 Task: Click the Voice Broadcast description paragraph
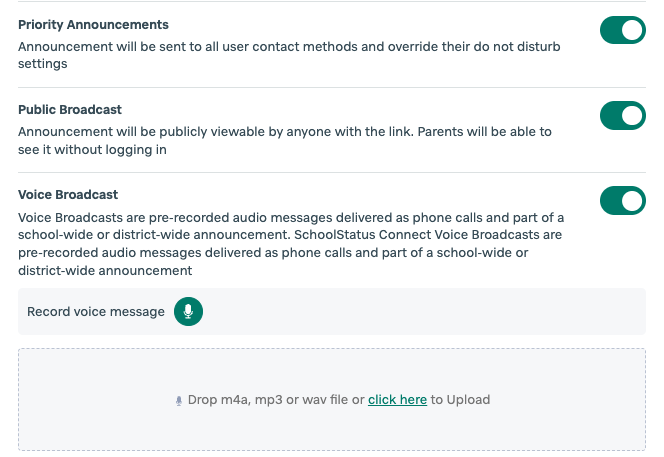pos(291,244)
